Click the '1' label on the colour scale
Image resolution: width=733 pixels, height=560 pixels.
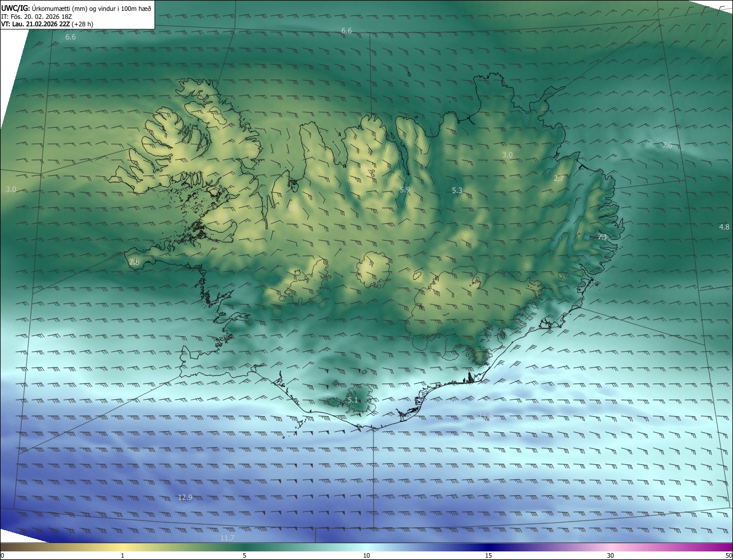[123, 555]
